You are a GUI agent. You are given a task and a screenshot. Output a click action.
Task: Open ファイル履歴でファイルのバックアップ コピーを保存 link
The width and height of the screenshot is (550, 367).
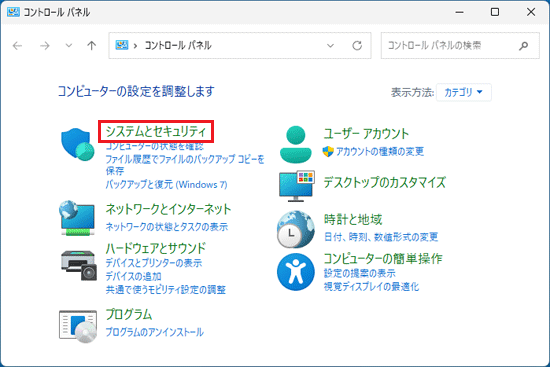point(185,165)
